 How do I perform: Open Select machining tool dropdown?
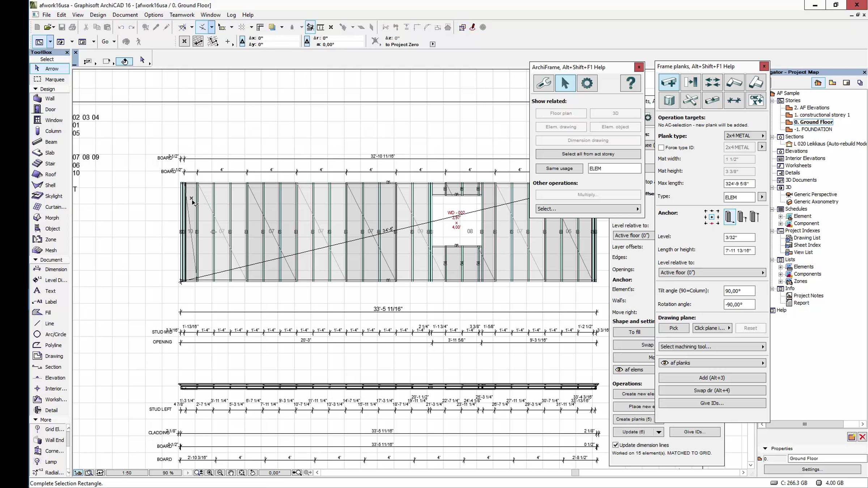tap(712, 347)
